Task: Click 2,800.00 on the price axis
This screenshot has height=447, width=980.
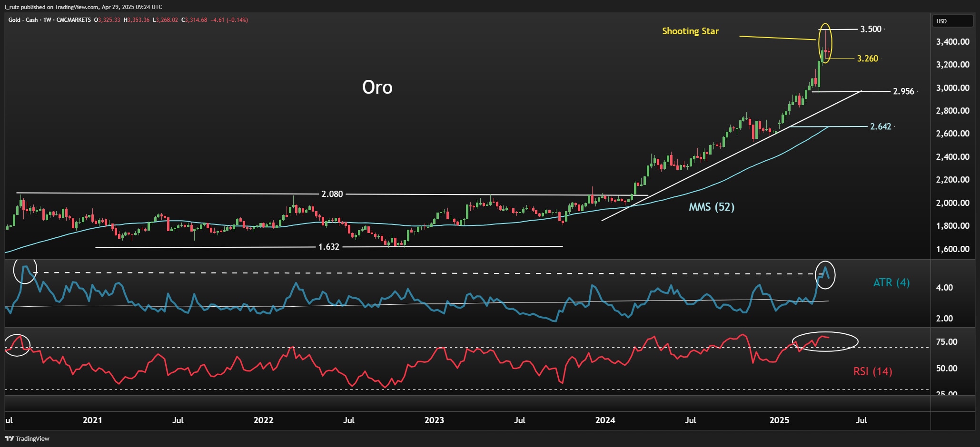Action: pos(952,111)
